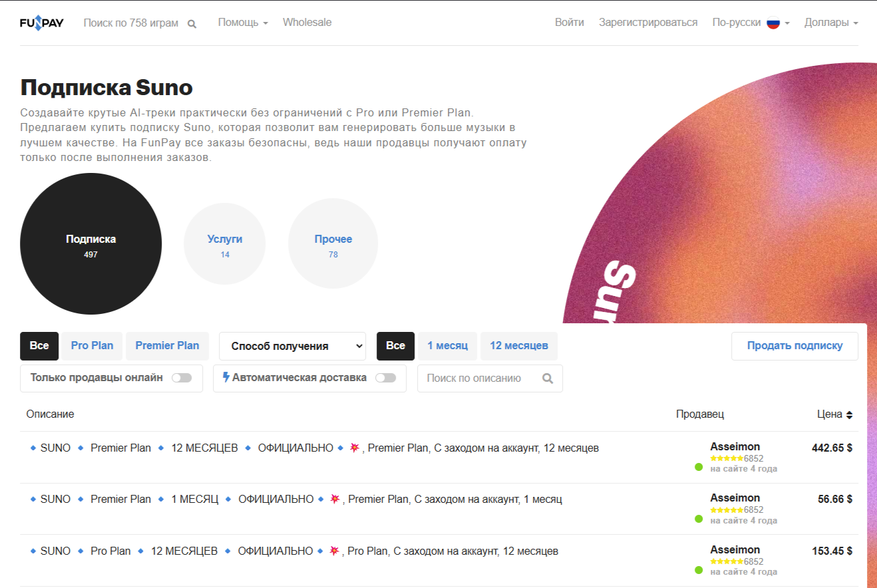Image resolution: width=877 pixels, height=588 pixels.
Task: Click the Продать подписку button
Action: [794, 346]
